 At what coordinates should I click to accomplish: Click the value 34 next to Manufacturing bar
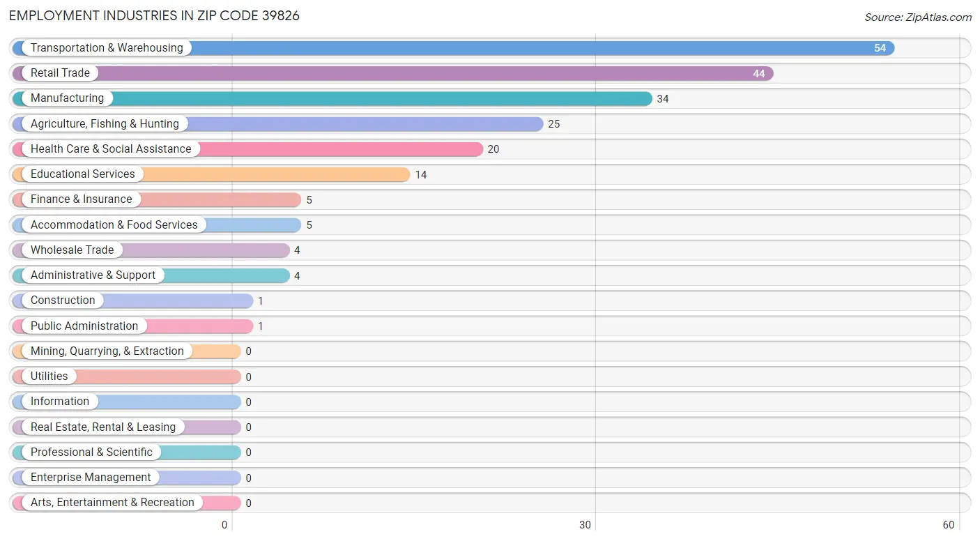(x=663, y=99)
